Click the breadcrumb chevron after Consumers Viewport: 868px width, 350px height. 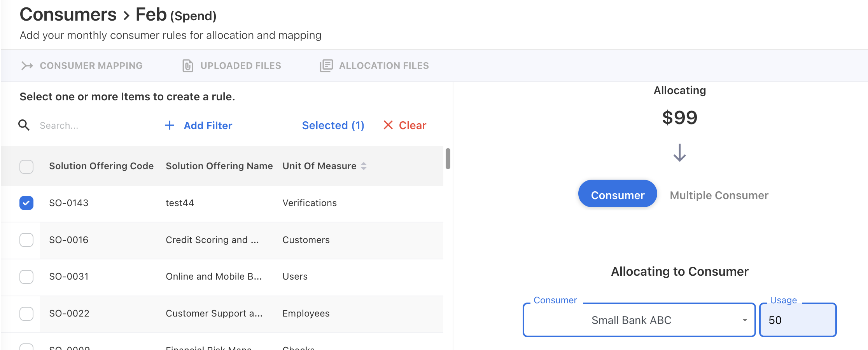point(126,16)
